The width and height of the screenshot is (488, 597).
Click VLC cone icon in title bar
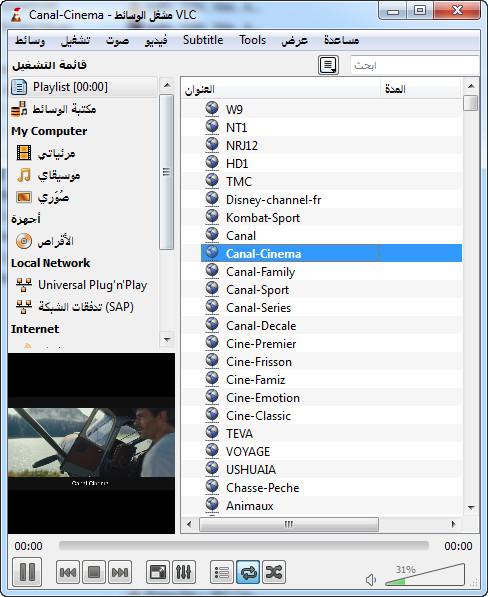point(16,14)
